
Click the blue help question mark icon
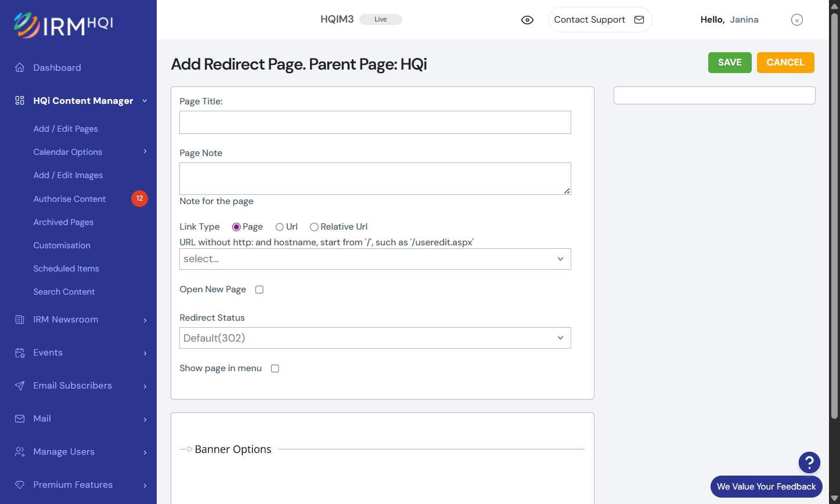809,462
